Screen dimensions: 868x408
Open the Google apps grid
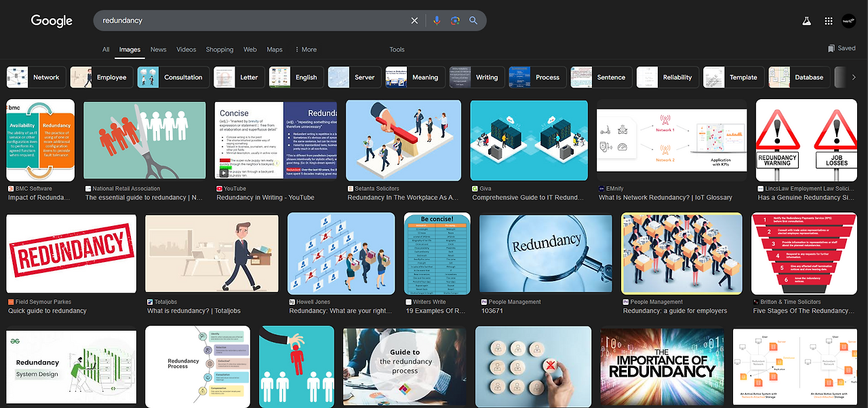point(828,21)
